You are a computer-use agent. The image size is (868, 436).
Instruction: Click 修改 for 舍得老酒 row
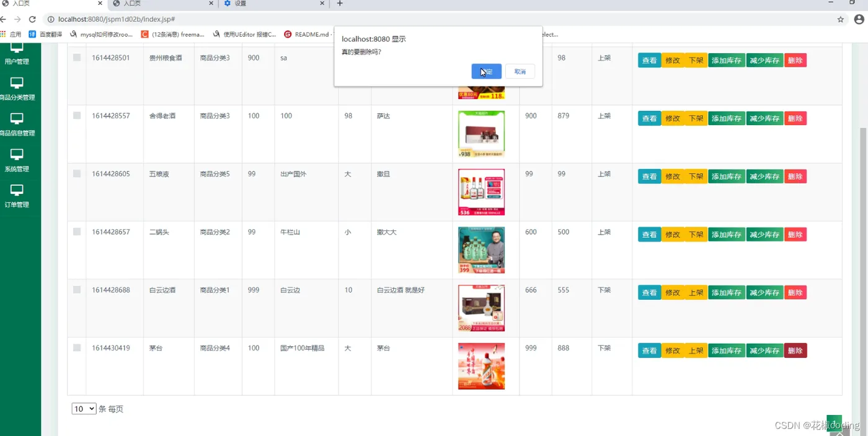pos(673,118)
